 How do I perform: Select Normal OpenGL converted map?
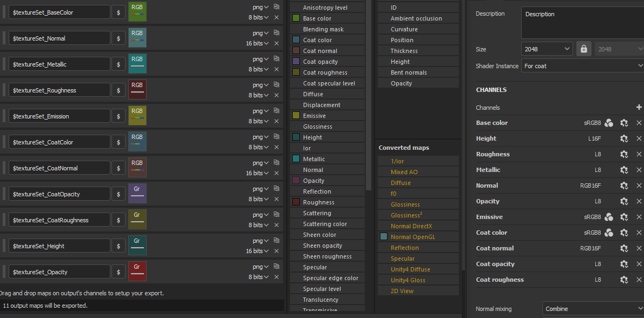(x=418, y=237)
